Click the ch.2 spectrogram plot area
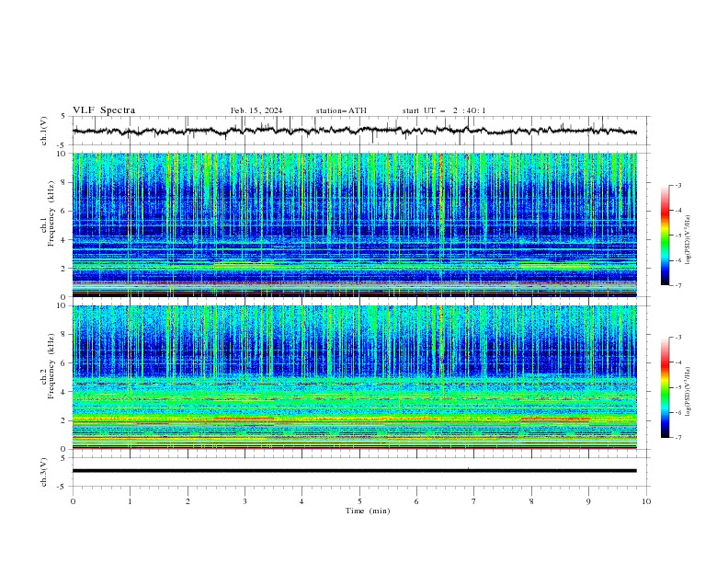This screenshot has width=728, height=563. coord(354,377)
